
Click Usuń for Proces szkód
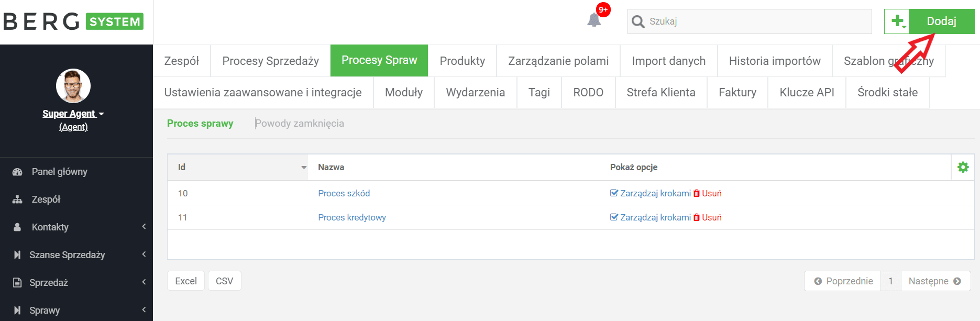(712, 193)
